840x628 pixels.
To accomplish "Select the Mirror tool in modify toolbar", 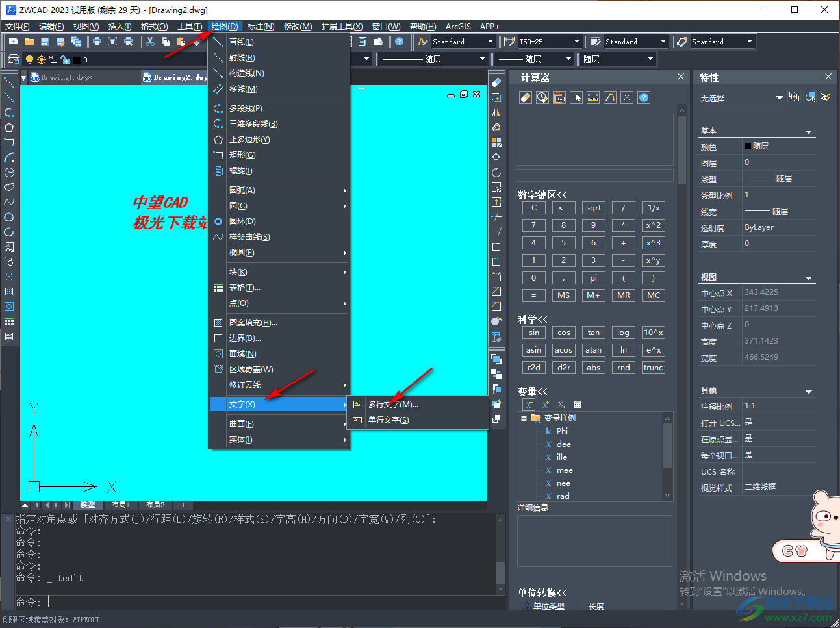I will pos(496,112).
